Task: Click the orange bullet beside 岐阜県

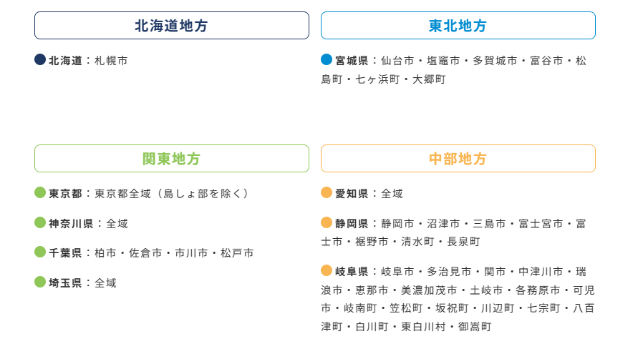Action: point(327,270)
